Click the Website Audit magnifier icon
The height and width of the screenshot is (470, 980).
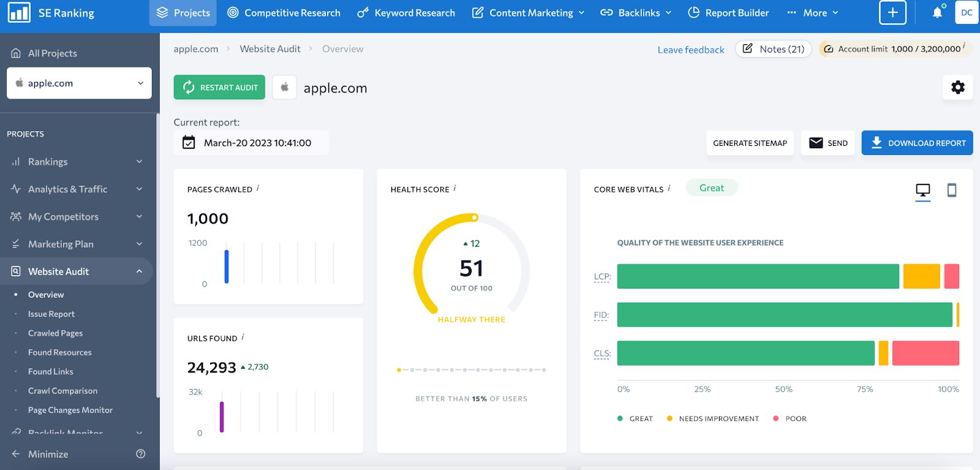tap(16, 271)
